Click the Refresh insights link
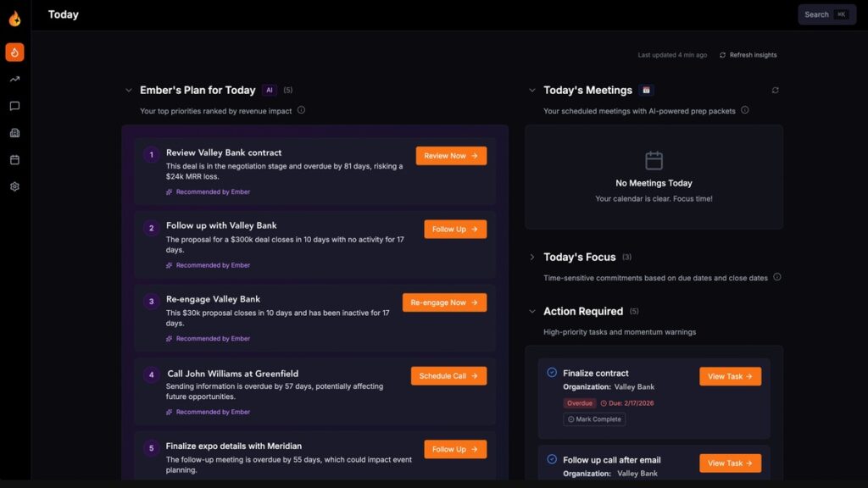 [x=748, y=55]
